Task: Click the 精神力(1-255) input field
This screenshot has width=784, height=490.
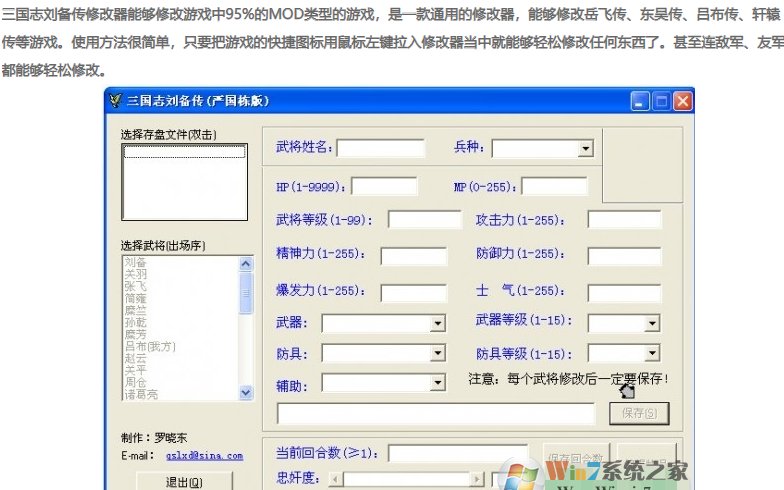Action: [414, 256]
